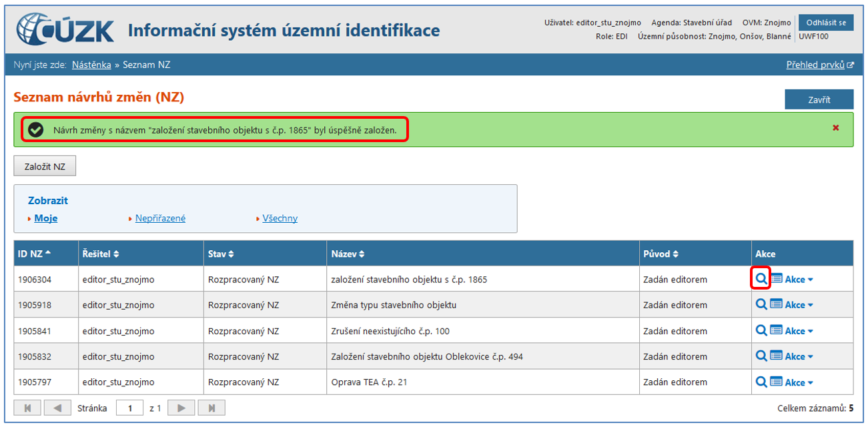Open list icon for NZ 1905832 row
Viewport: 868px width, 425px height.
pyautogui.click(x=776, y=356)
